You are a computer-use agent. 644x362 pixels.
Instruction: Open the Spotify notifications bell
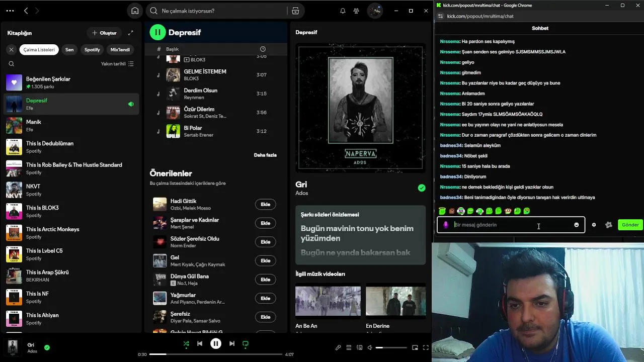pyautogui.click(x=343, y=11)
